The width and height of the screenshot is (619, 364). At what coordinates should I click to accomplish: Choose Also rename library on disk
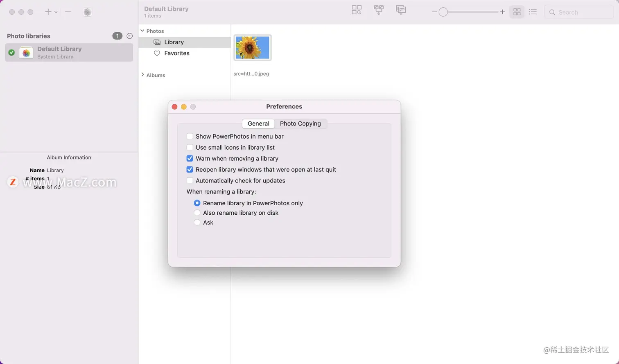point(197,213)
